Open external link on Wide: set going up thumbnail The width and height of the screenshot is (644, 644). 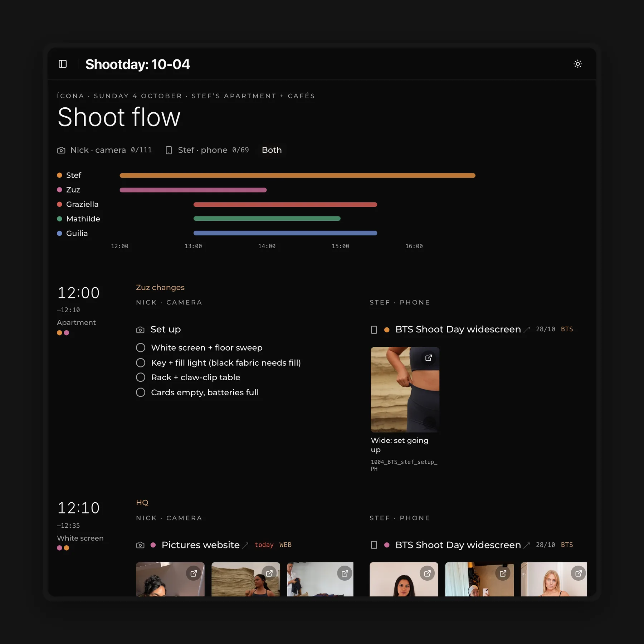[428, 358]
